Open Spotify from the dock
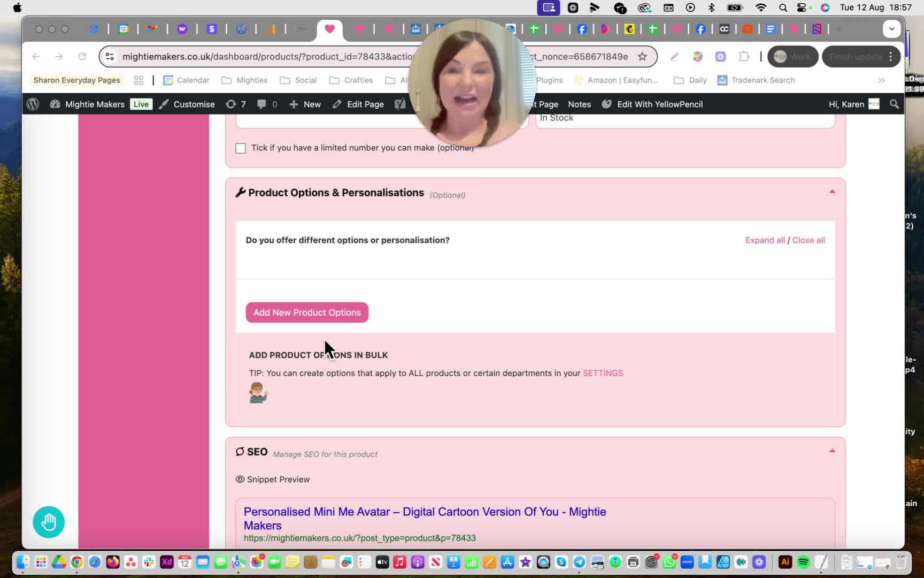The width and height of the screenshot is (924, 578). 803,562
